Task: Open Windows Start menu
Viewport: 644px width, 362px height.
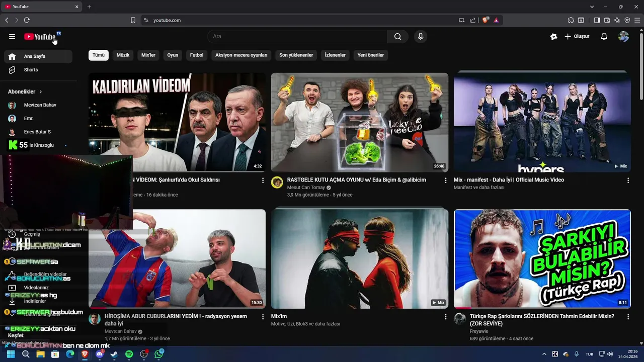Action: click(11, 354)
